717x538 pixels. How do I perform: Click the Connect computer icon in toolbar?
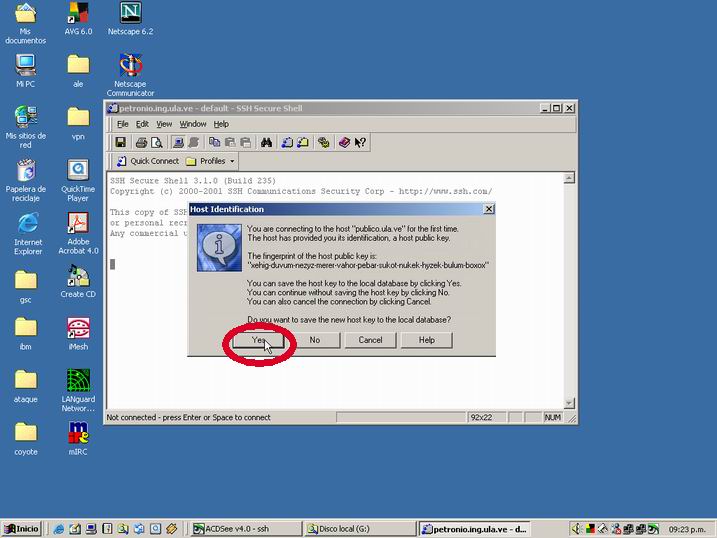pos(178,143)
